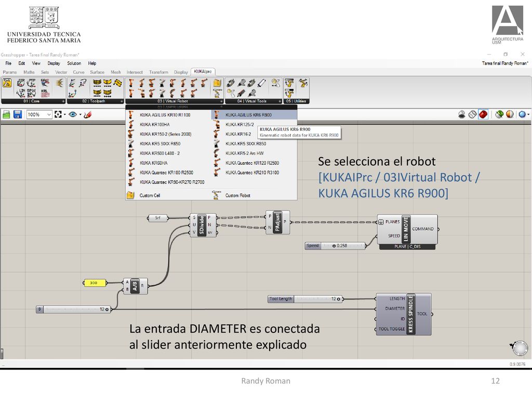Toggle the red shaded preview mode
This screenshot has height=399, width=532.
pyautogui.click(x=483, y=115)
